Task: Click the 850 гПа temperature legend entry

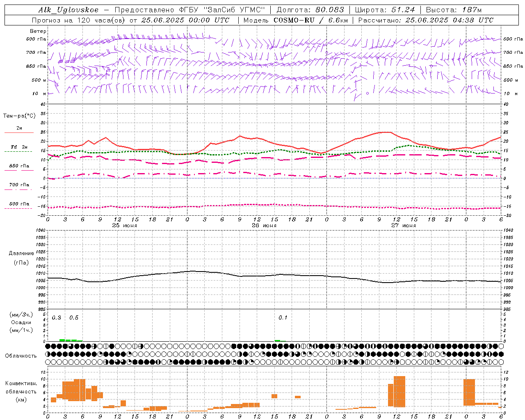Action: click(19, 166)
